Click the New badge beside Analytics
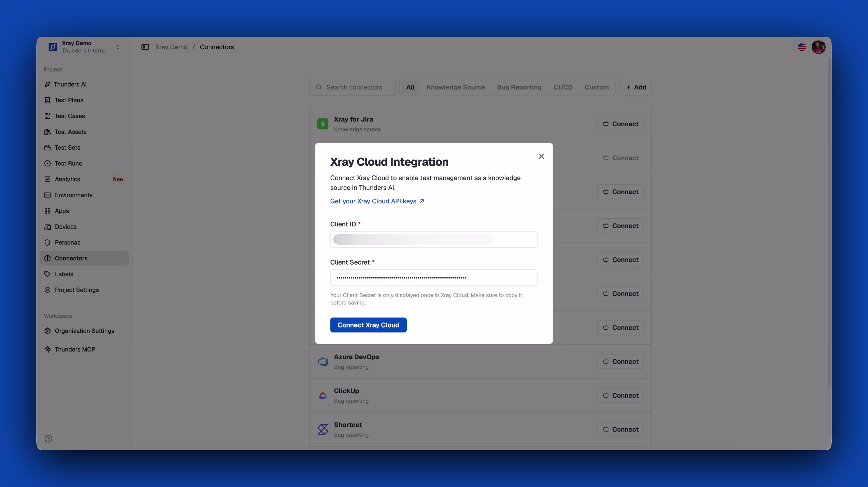Screen dimensions: 868x487 pyautogui.click(x=118, y=179)
